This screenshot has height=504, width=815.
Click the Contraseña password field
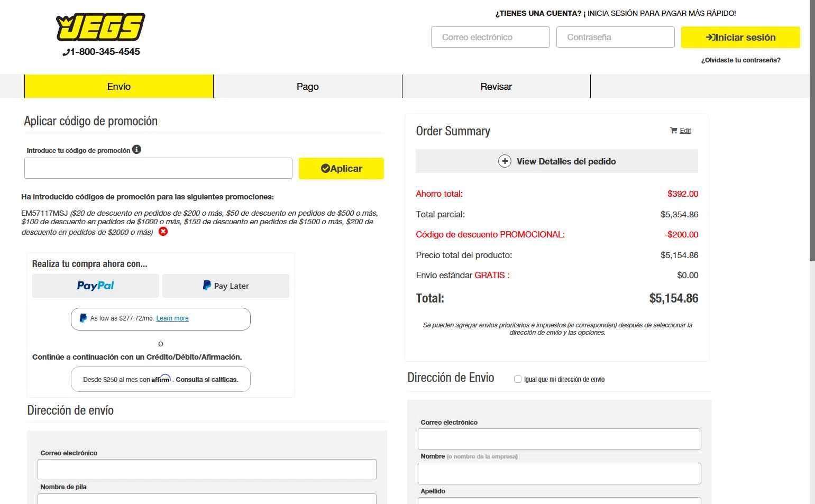pyautogui.click(x=615, y=38)
